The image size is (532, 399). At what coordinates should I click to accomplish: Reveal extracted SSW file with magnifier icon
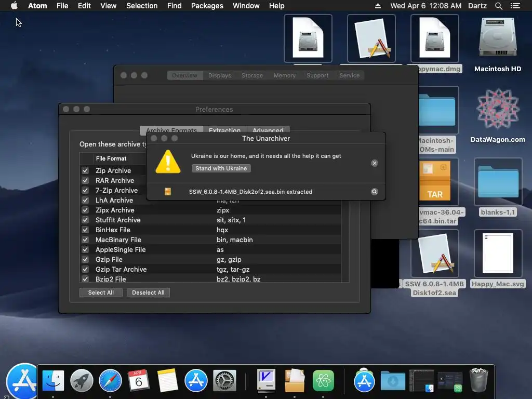(374, 192)
